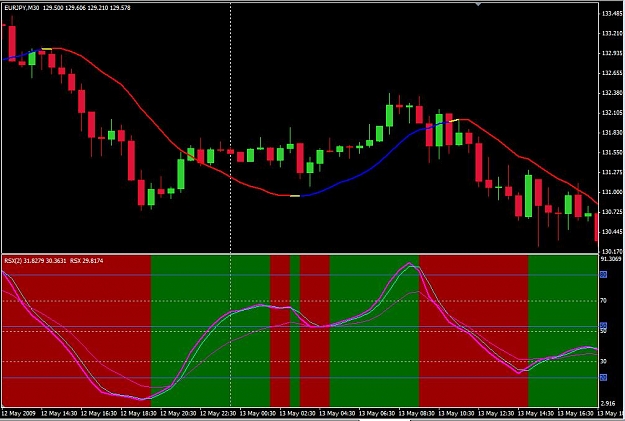Image resolution: width=625 pixels, height=421 pixels.
Task: Click the 130.725 price axis label
Action: (x=612, y=212)
